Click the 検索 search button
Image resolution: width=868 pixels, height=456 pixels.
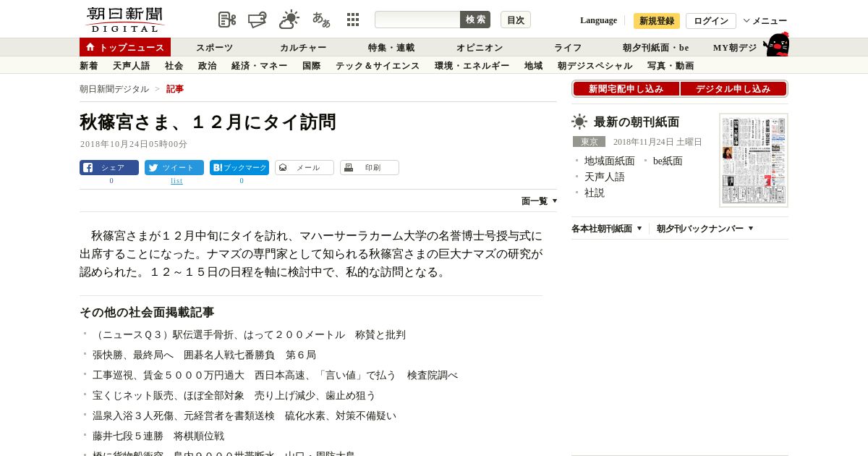click(475, 20)
